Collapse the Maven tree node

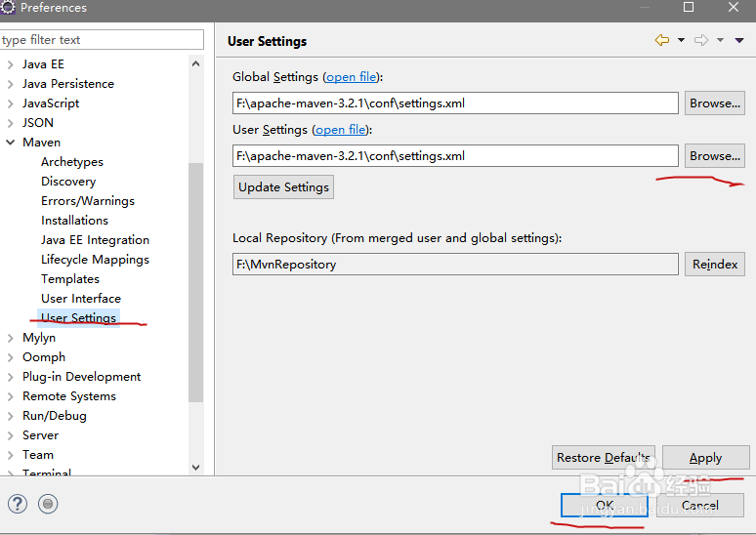point(11,143)
